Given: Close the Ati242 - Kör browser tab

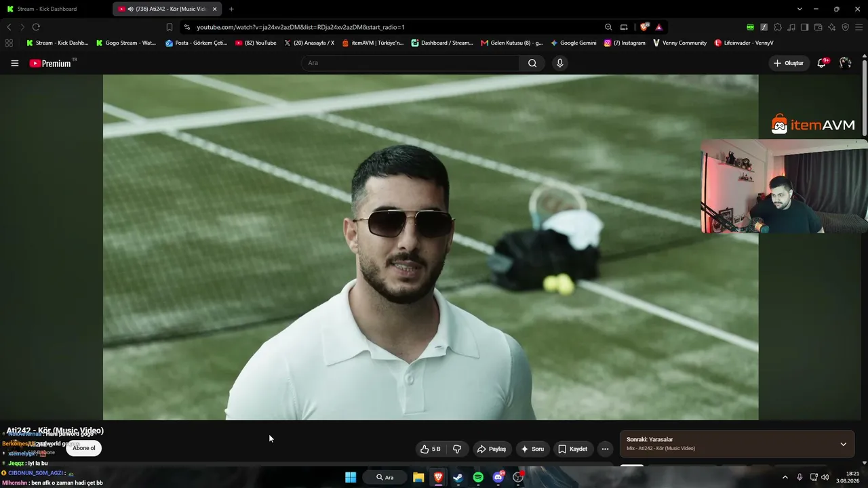Looking at the screenshot, I should (x=214, y=9).
